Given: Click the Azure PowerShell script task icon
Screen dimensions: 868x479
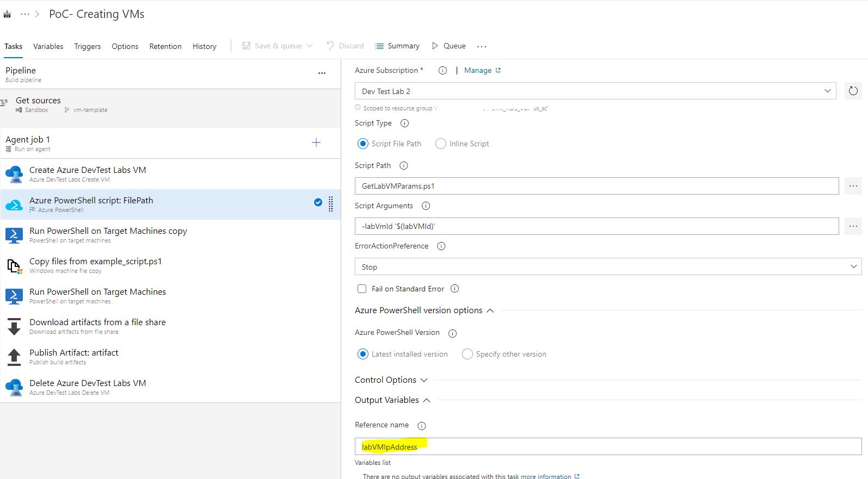Looking at the screenshot, I should 14,204.
